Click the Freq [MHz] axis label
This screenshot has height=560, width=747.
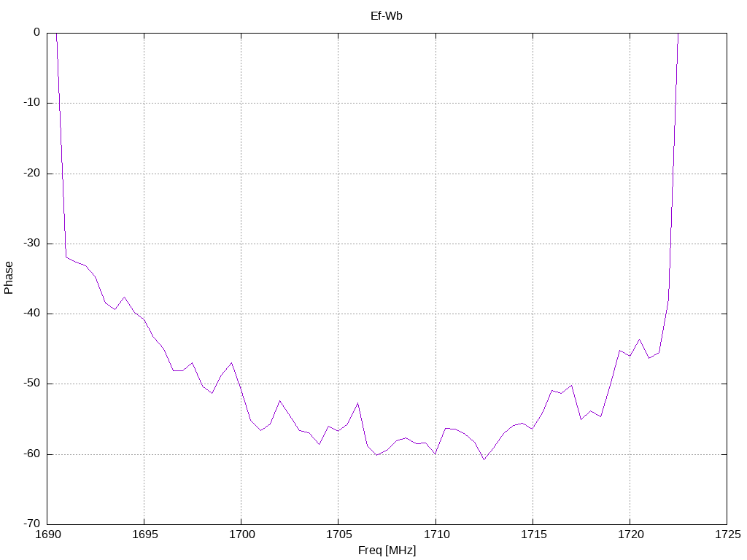click(x=387, y=551)
